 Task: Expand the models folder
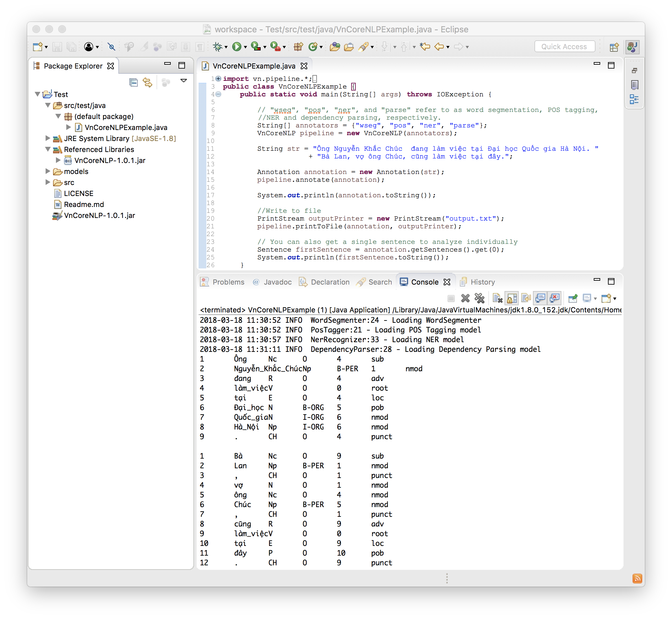(x=48, y=171)
